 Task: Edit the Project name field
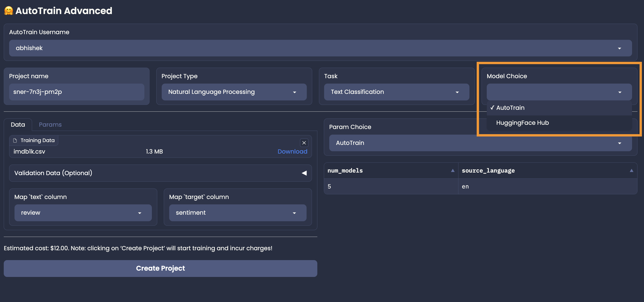77,92
